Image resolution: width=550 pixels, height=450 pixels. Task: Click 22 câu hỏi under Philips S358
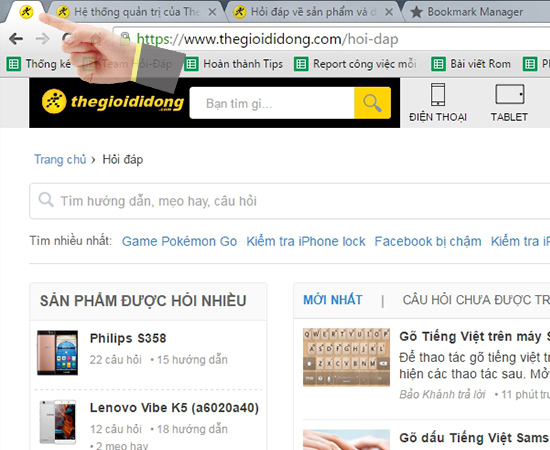tap(115, 360)
